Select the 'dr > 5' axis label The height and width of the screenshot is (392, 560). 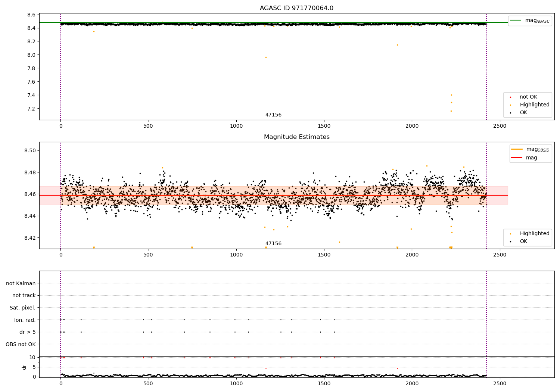[28, 332]
